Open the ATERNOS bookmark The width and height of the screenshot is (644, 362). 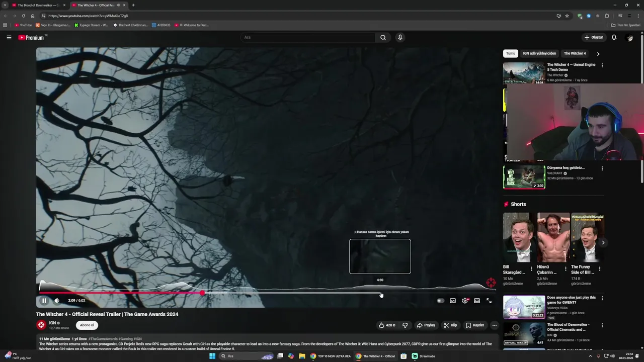pyautogui.click(x=162, y=25)
